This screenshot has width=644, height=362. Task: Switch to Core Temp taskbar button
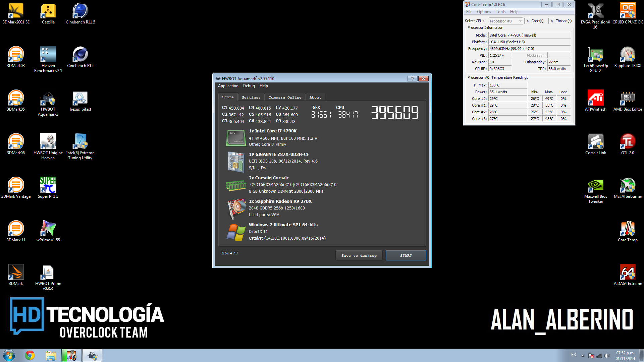tap(71, 355)
